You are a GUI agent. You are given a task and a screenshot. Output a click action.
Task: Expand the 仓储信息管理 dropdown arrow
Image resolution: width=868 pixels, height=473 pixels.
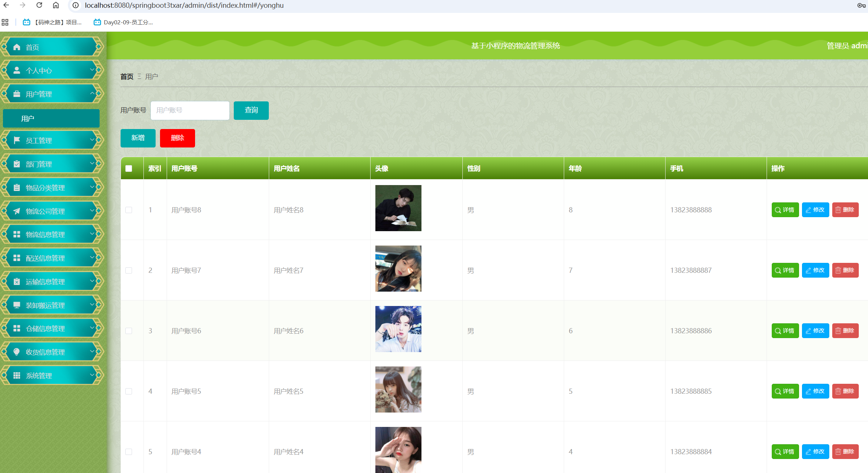pyautogui.click(x=92, y=328)
